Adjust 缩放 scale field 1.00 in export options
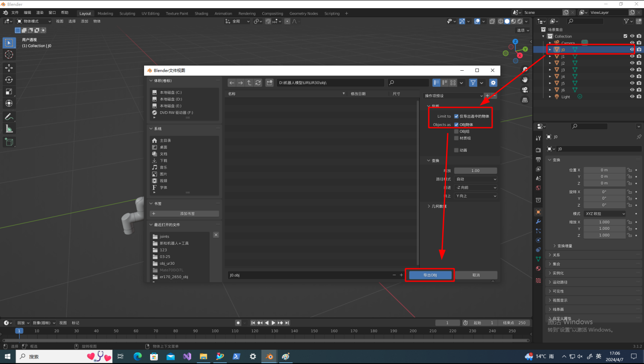644x364 pixels. 476,171
